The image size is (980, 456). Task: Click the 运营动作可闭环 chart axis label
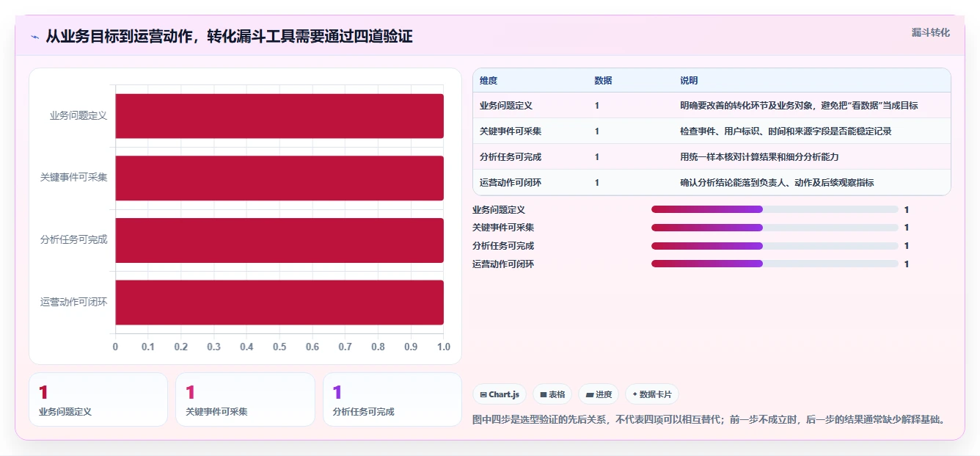[74, 303]
